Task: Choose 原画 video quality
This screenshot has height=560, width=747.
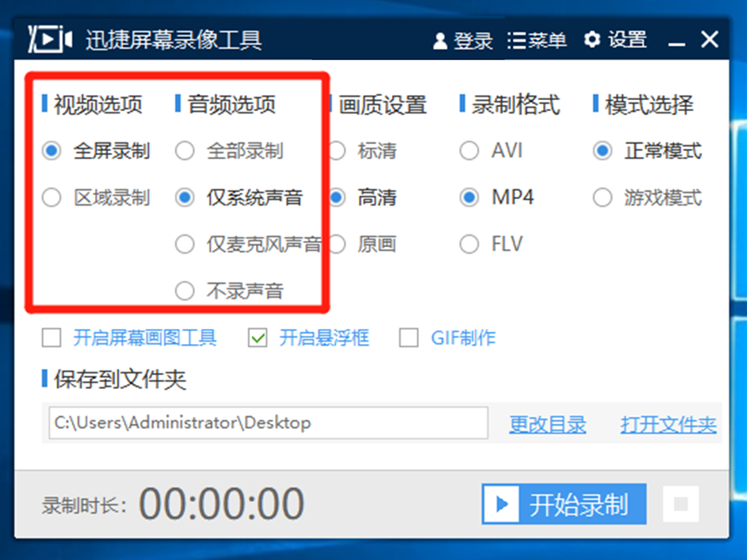Action: tap(338, 244)
